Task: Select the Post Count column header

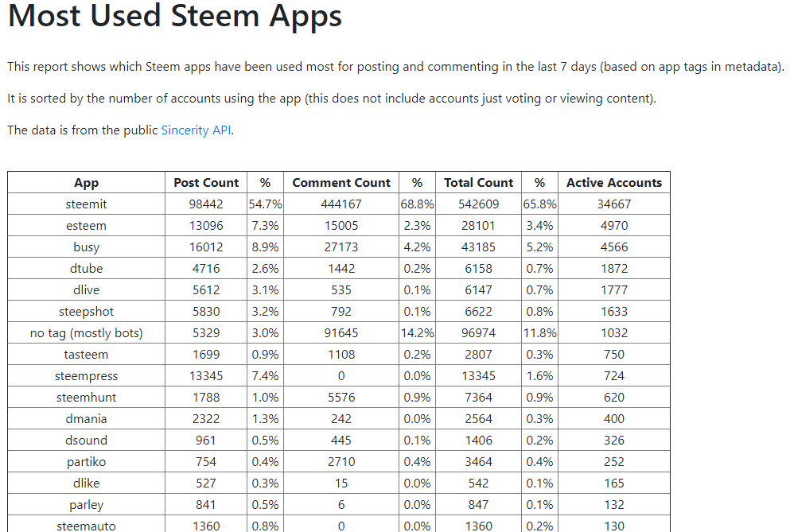Action: pos(206,182)
